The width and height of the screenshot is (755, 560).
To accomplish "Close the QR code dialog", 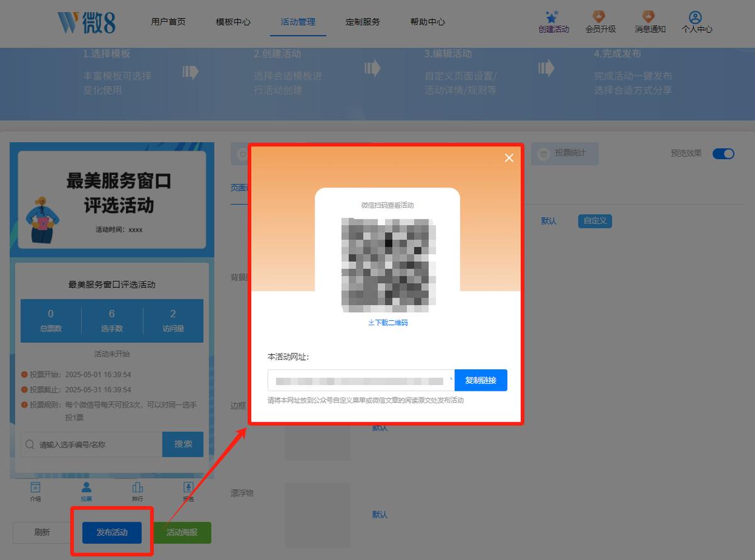I will click(x=509, y=158).
